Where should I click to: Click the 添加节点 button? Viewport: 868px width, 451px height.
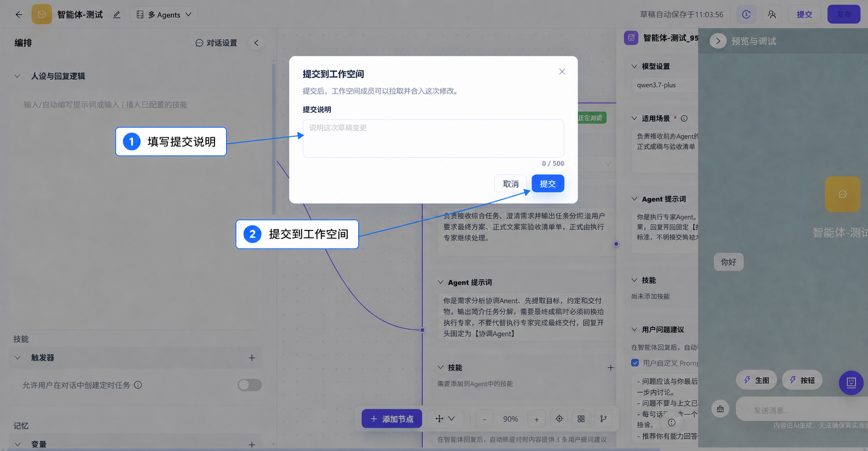click(x=392, y=419)
